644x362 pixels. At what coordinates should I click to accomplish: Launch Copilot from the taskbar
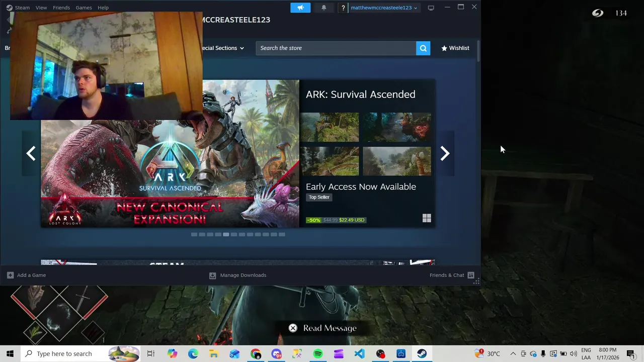pos(172,353)
